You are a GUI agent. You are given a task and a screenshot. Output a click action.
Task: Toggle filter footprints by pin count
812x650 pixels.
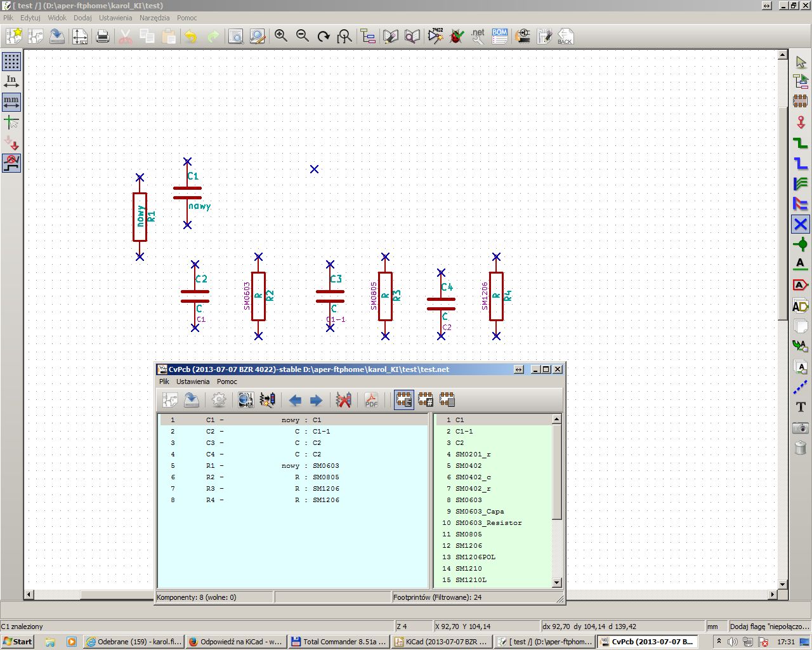coord(426,400)
